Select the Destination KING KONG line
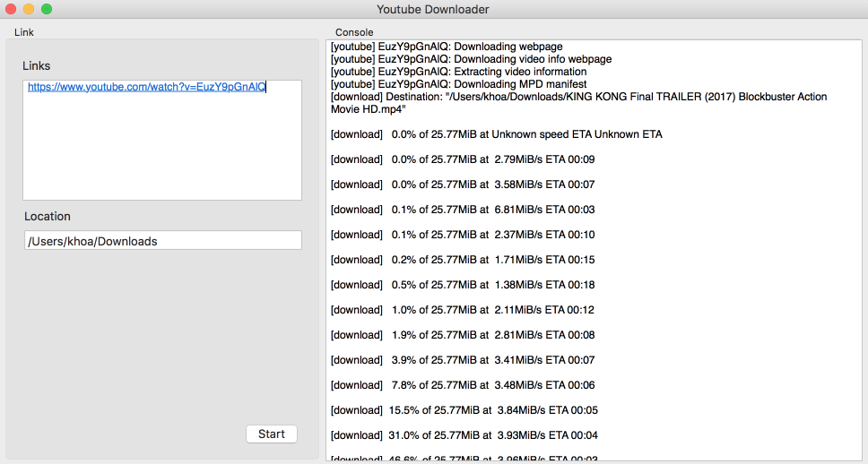Screen dimensions: 868x464 (x=578, y=97)
